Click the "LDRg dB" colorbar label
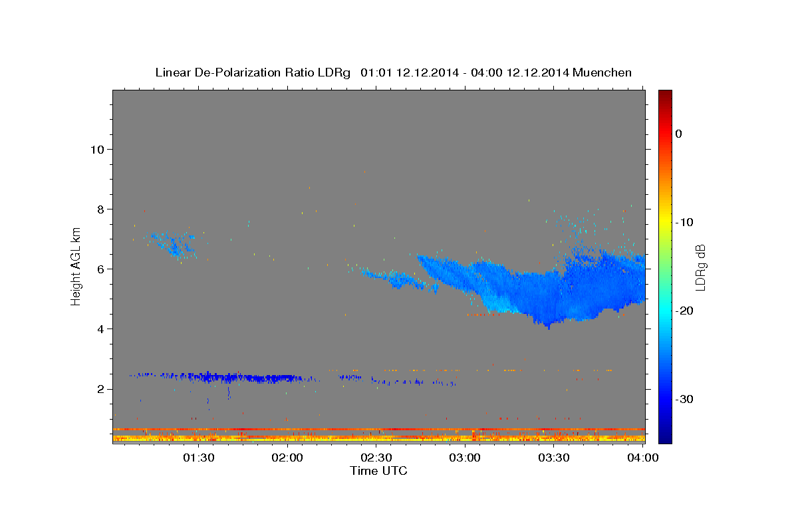798x532 pixels. (700, 267)
